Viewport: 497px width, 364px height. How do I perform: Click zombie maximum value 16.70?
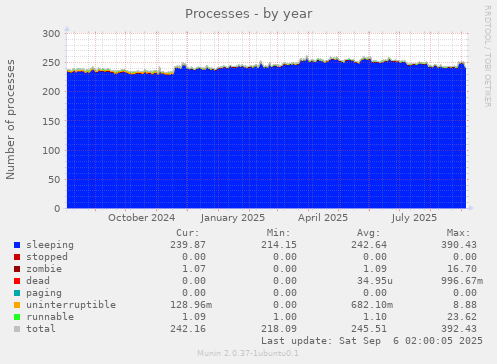point(462,269)
